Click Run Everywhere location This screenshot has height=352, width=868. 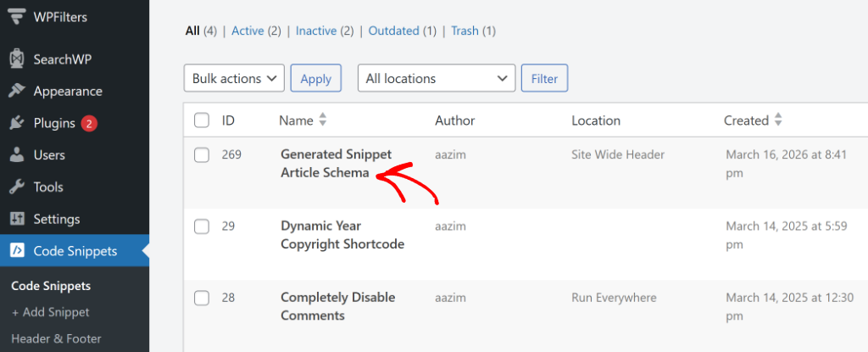tap(614, 298)
